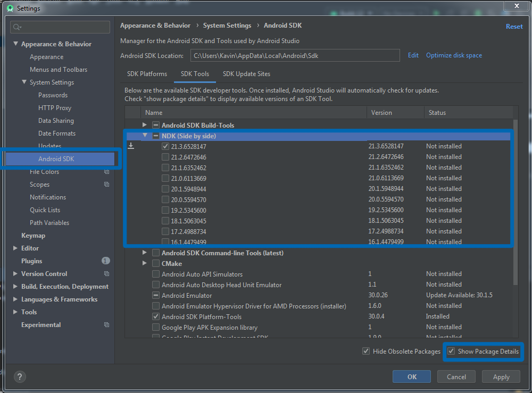The image size is (532, 393).
Task: Open Date Formats settings page
Action: click(x=57, y=133)
